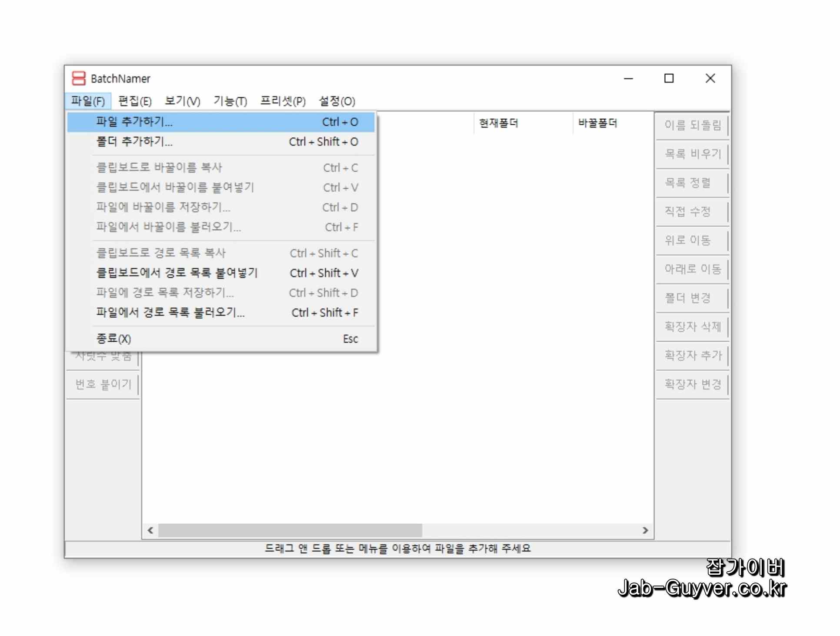840x636 pixels.
Task: Open the 설정(O) menu
Action: pos(337,101)
